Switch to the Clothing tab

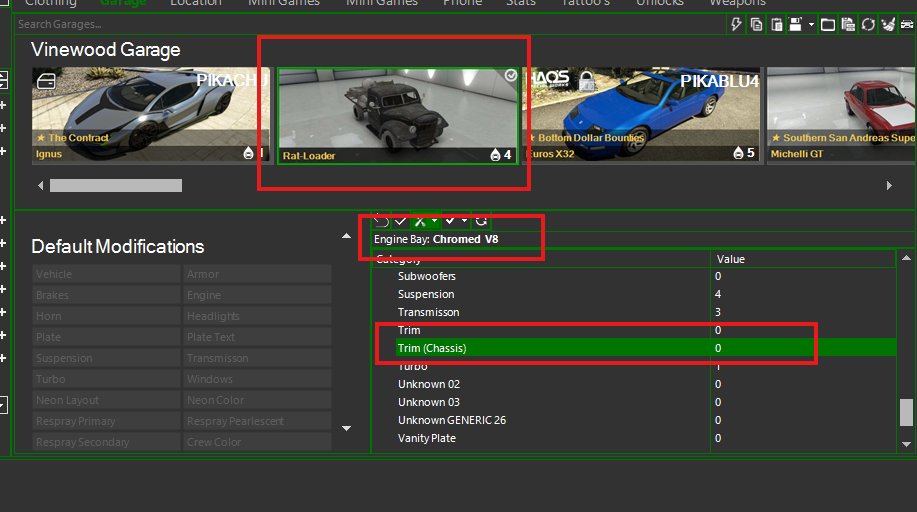[51, 3]
